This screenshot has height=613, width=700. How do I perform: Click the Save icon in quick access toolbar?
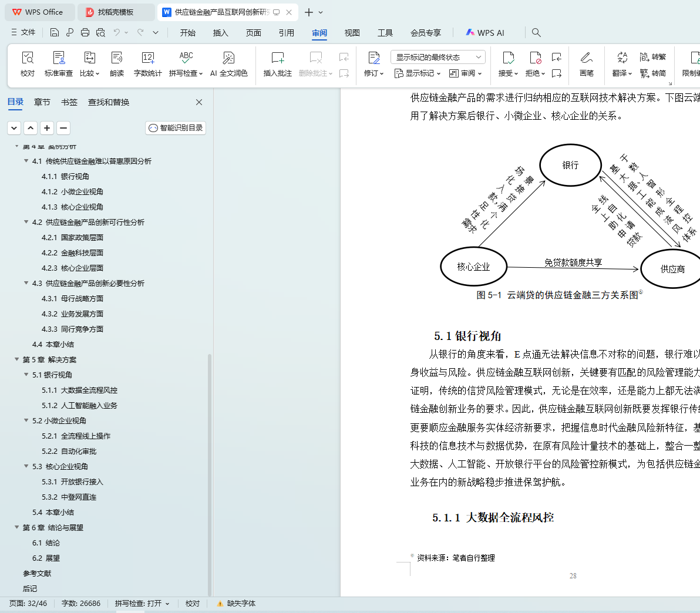(55, 32)
